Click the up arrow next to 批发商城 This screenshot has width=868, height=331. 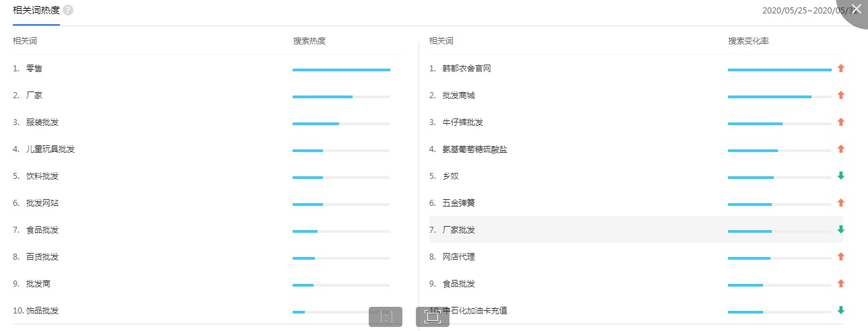tap(840, 96)
